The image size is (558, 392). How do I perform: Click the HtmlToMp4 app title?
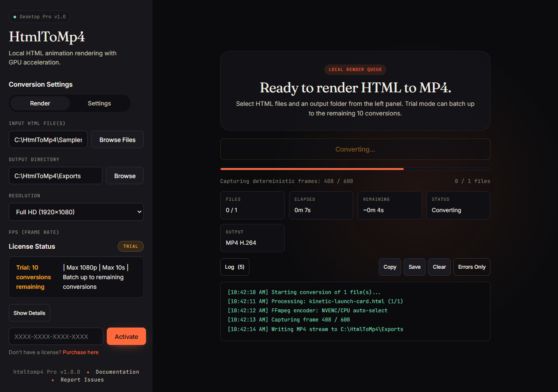[x=47, y=37]
